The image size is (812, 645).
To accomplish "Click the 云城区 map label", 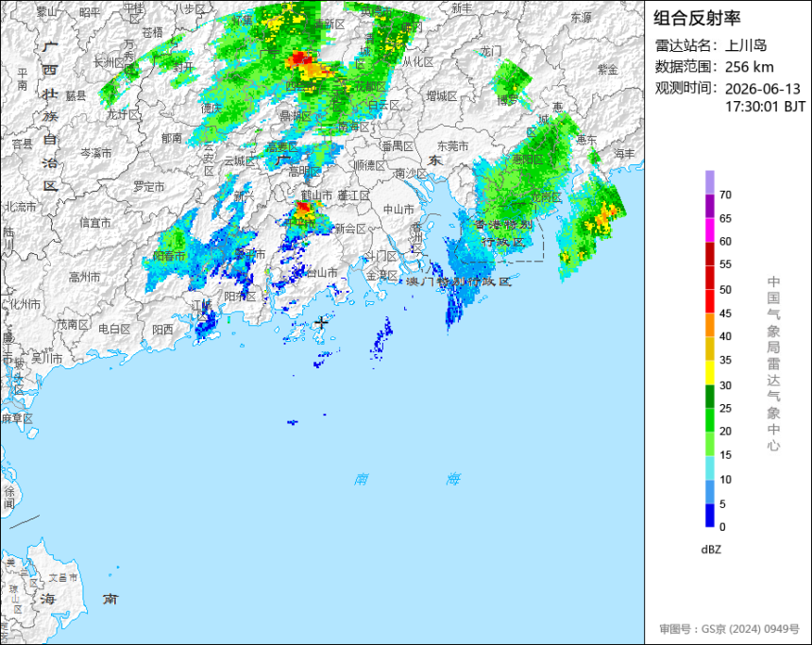I will coord(239,161).
